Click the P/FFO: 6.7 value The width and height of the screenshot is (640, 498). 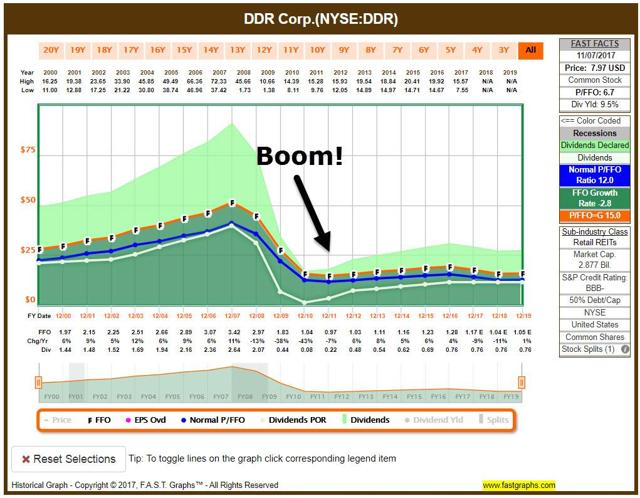pyautogui.click(x=595, y=92)
